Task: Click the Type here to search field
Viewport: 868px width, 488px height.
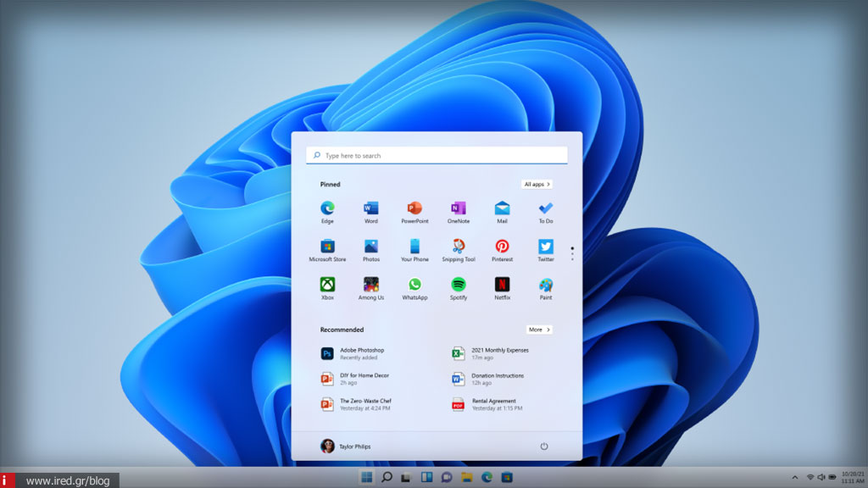Action: [436, 155]
